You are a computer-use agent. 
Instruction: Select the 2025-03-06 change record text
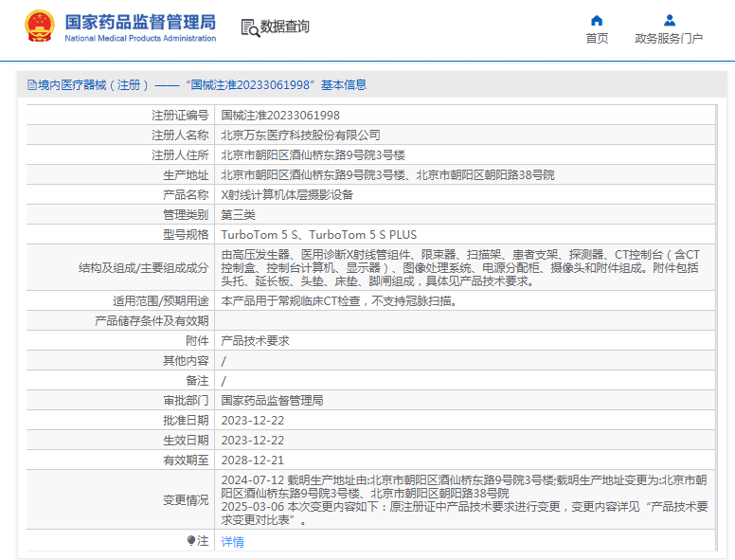[464, 514]
